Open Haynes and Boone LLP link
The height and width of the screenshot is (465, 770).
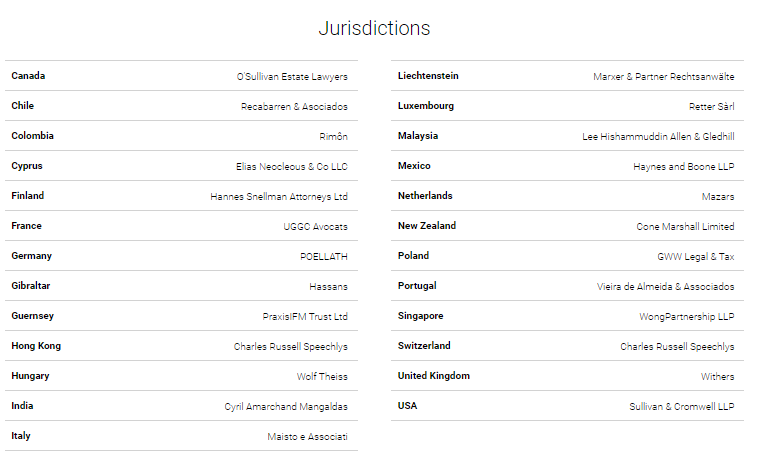[x=683, y=166]
